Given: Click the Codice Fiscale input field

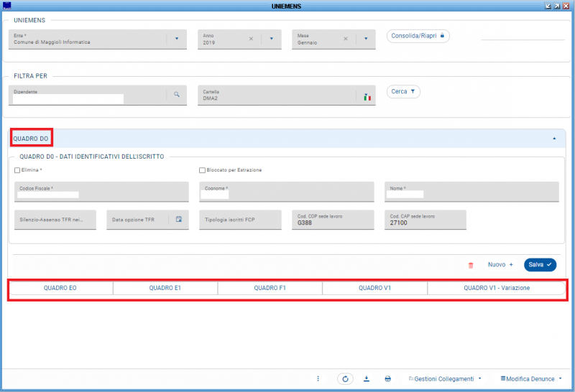Looking at the screenshot, I should tap(101, 192).
